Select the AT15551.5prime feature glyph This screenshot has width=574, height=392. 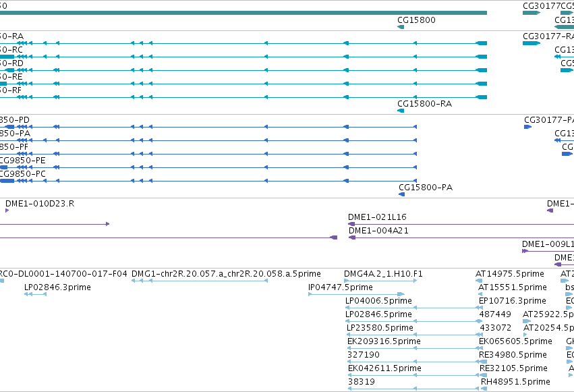[x=480, y=294]
